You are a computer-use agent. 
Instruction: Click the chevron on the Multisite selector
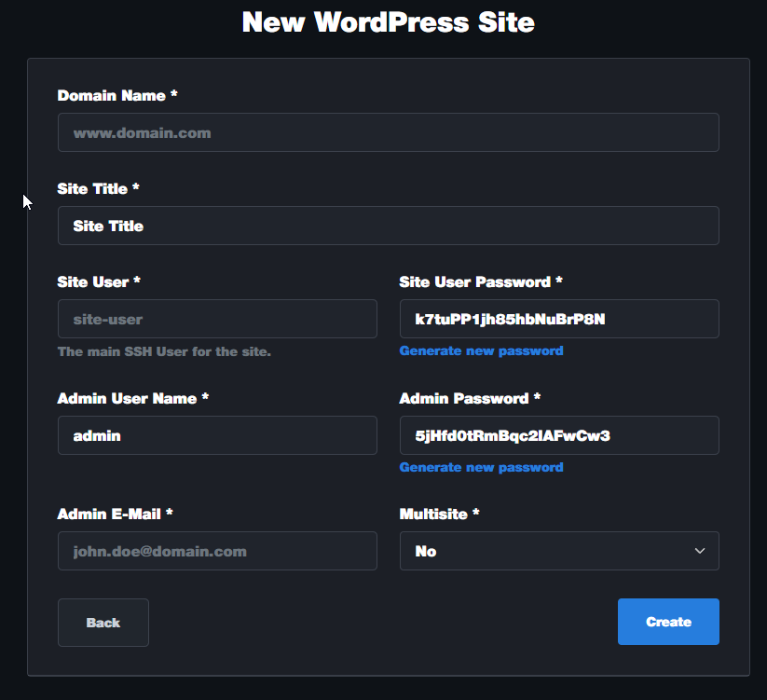[699, 551]
